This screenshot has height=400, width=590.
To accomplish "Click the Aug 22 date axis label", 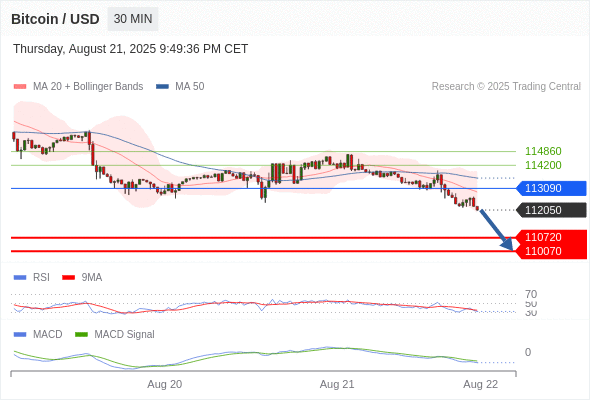I will pyautogui.click(x=481, y=385).
